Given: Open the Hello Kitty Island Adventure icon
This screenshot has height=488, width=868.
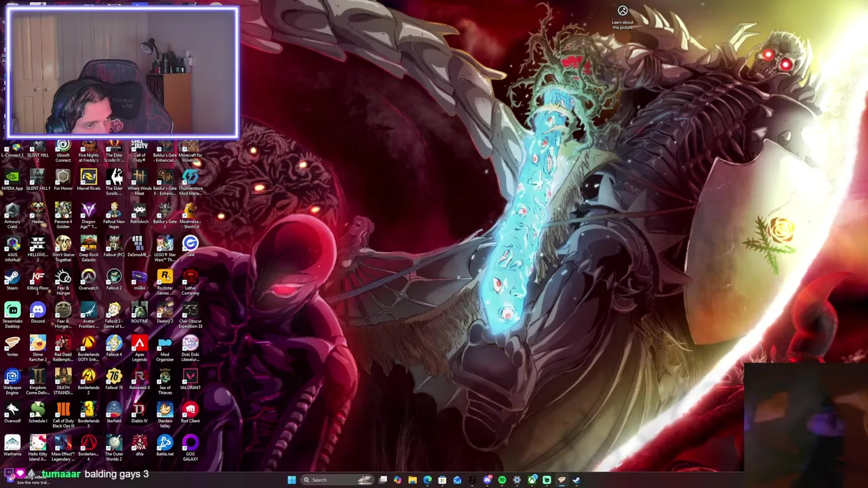Looking at the screenshot, I should pos(37,449).
